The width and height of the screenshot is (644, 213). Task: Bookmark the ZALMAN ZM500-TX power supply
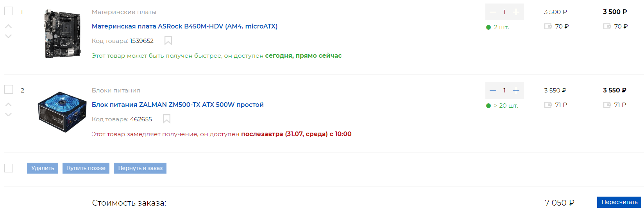tap(166, 119)
